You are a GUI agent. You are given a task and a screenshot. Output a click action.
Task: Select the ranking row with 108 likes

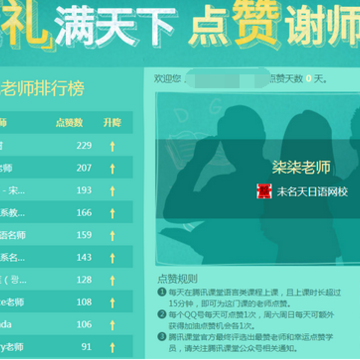click(x=66, y=302)
